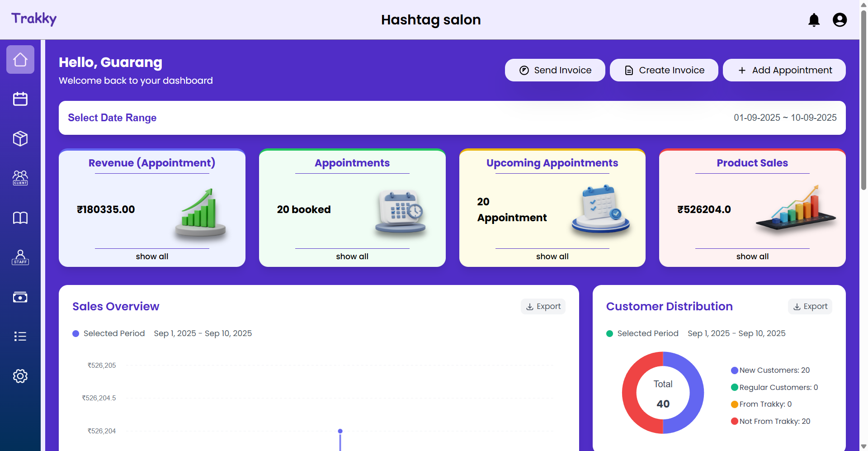This screenshot has height=451, width=868.
Task: Open the inventory box icon in sidebar
Action: tap(20, 138)
